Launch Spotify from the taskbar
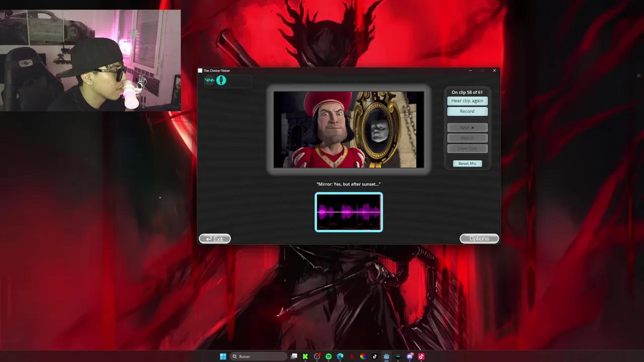The height and width of the screenshot is (362, 644). coord(329,356)
